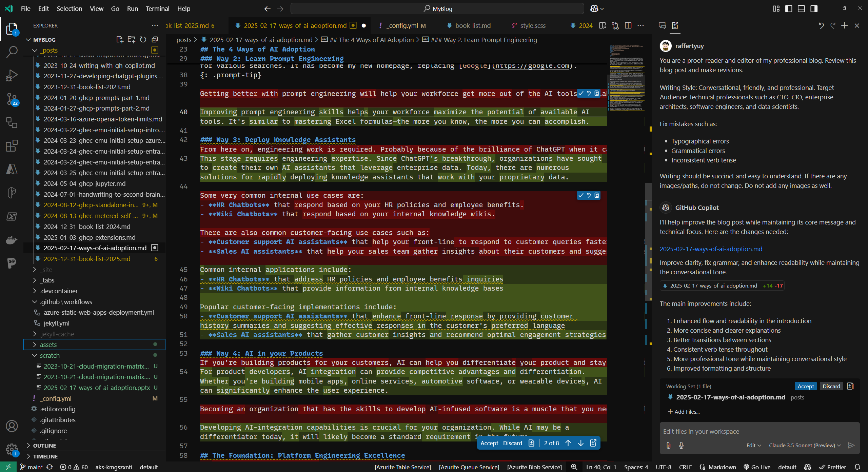
Task: Open the Source Control view
Action: [12, 99]
